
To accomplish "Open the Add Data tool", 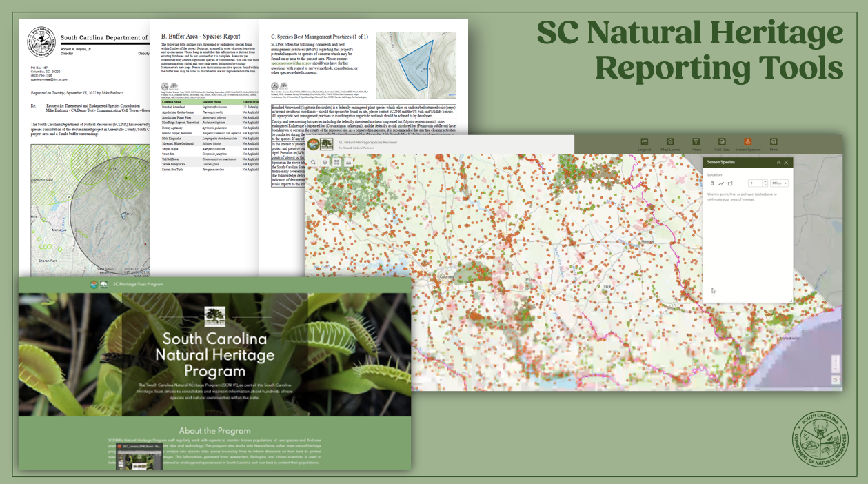I will pyautogui.click(x=722, y=141).
